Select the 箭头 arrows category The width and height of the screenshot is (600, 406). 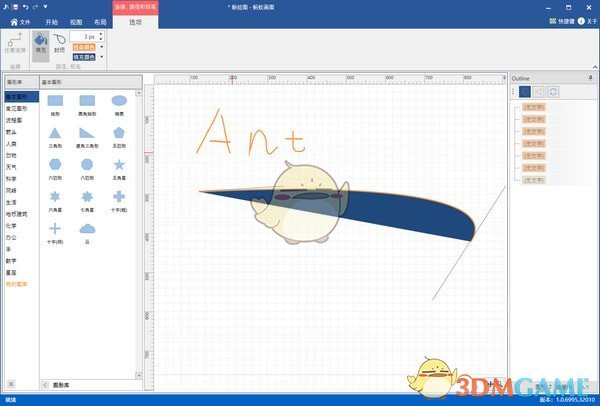[11, 132]
